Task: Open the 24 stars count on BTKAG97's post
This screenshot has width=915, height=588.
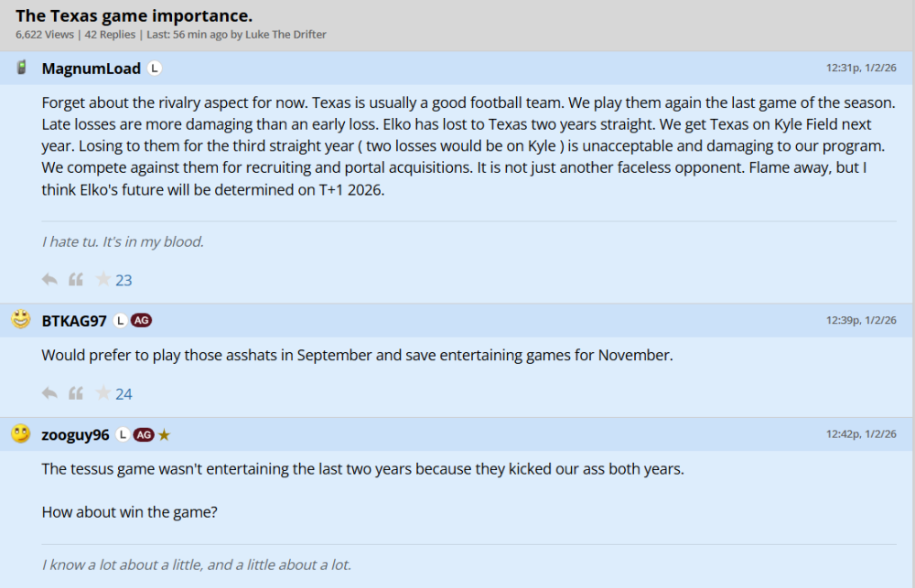Action: pyautogui.click(x=124, y=394)
